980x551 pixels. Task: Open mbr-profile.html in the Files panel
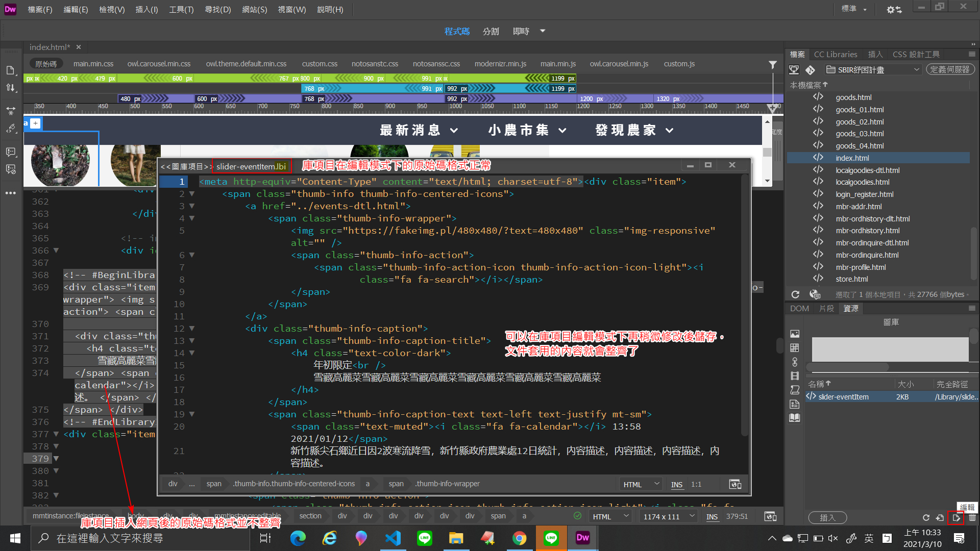tap(861, 267)
